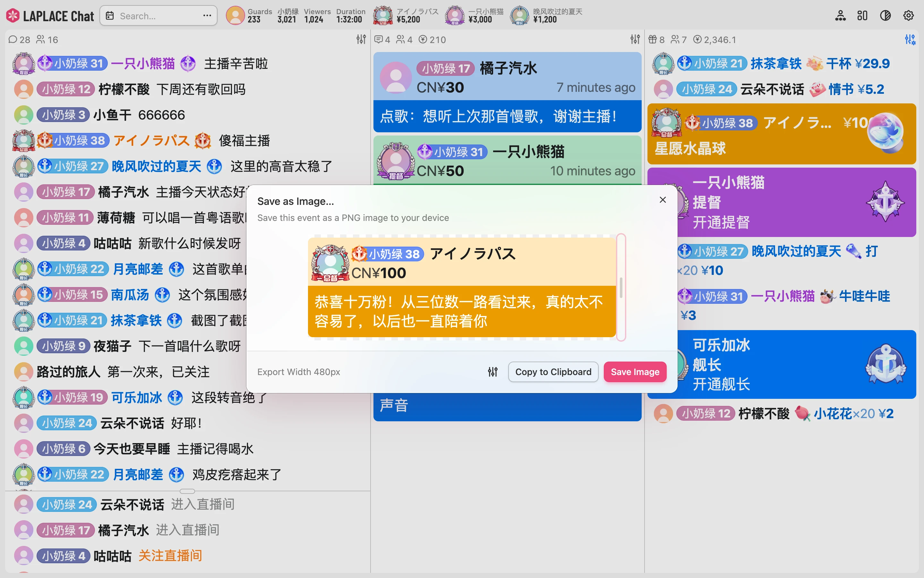Click the 小奶绿 12 fan badge of 柠檬不酸 in chat
The image size is (924, 578).
pos(65,90)
